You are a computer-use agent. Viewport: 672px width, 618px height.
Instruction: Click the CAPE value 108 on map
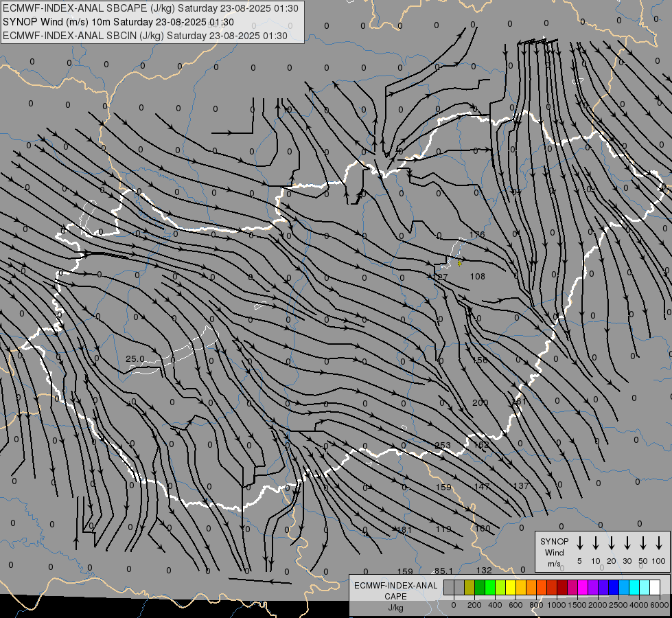(478, 277)
